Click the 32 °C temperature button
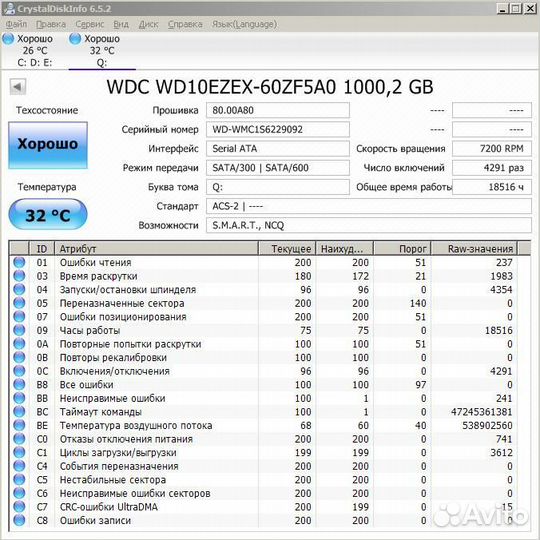Viewport: 540px width, 540px height. (48, 215)
